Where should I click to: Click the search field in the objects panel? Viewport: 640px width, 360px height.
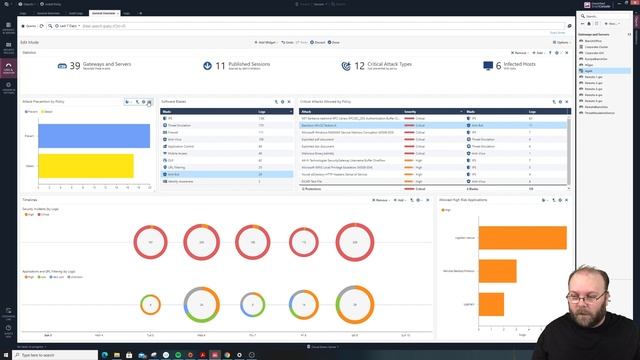[x=605, y=16]
